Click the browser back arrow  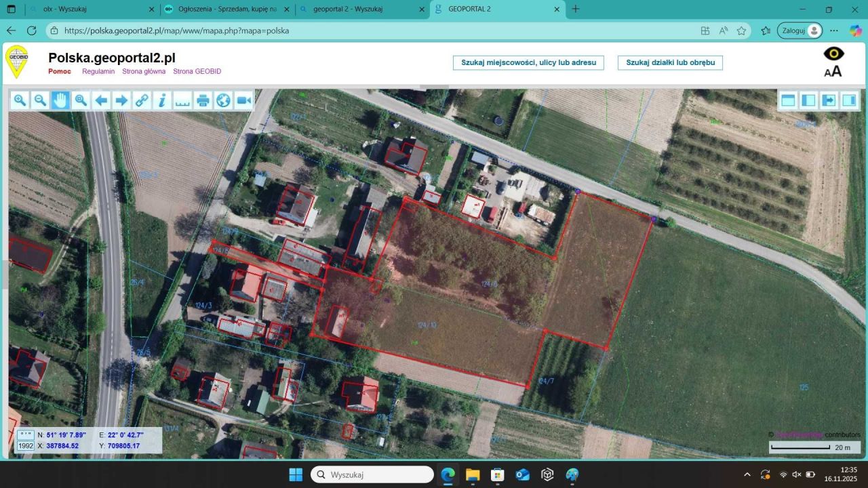pyautogui.click(x=11, y=30)
